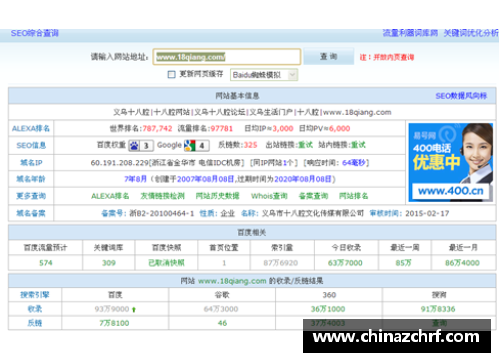Click 重试 next to 出站链接
The image size is (500, 362).
[x=305, y=145]
